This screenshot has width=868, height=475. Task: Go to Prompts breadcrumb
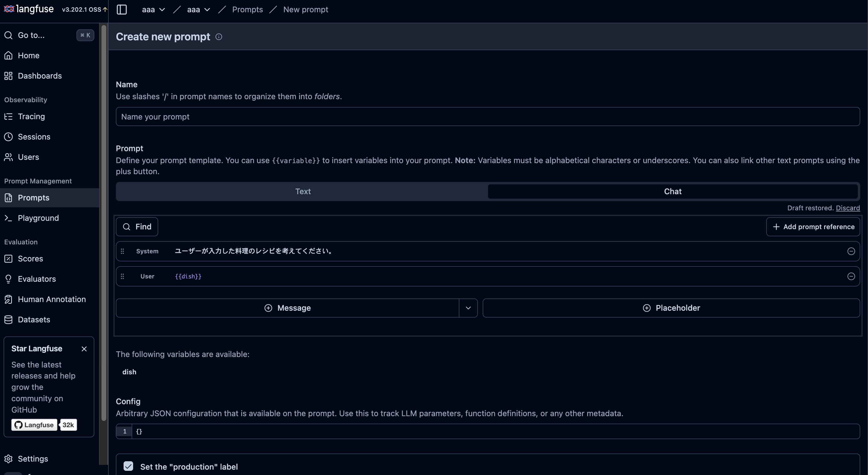tap(247, 10)
